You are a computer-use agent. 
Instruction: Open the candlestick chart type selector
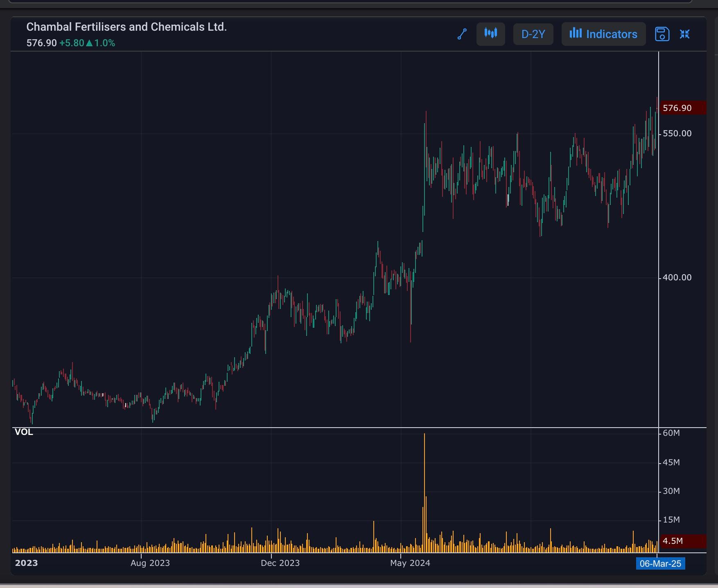pyautogui.click(x=490, y=34)
